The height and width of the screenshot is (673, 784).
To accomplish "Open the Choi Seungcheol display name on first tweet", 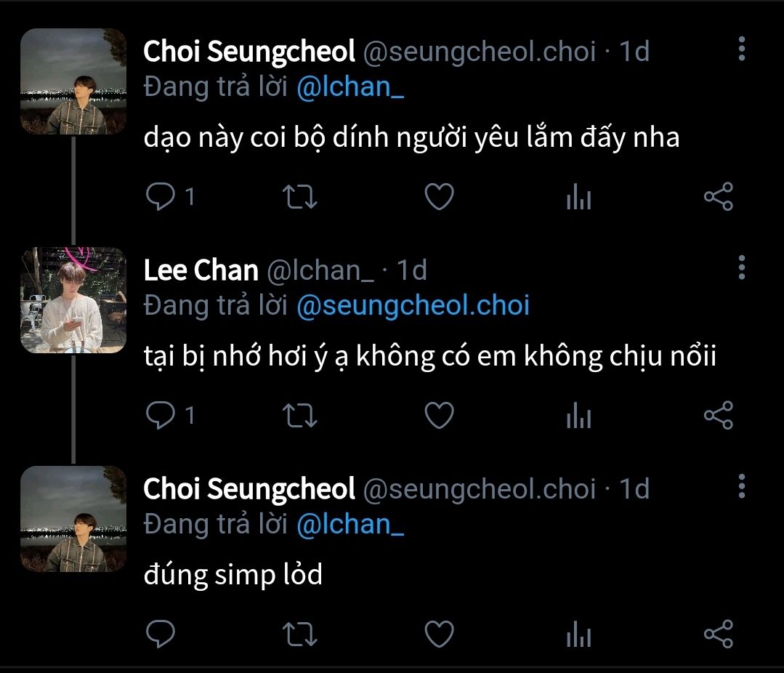I will [x=249, y=52].
